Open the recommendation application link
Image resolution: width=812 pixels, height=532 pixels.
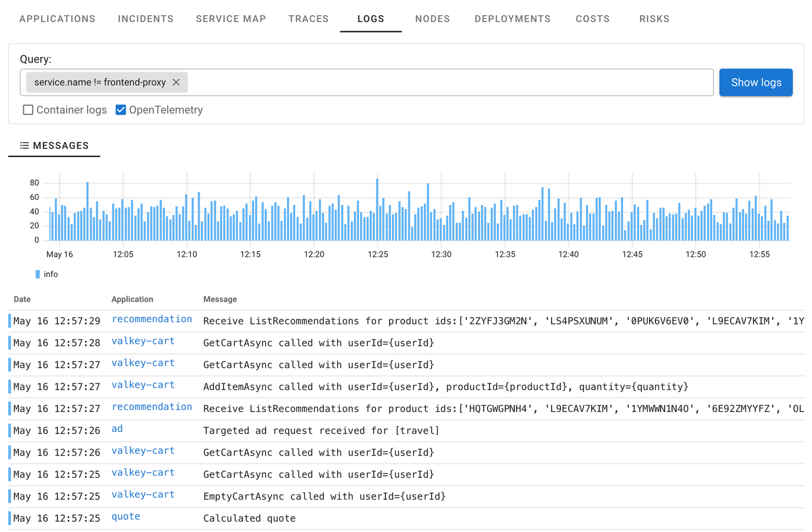(152, 319)
